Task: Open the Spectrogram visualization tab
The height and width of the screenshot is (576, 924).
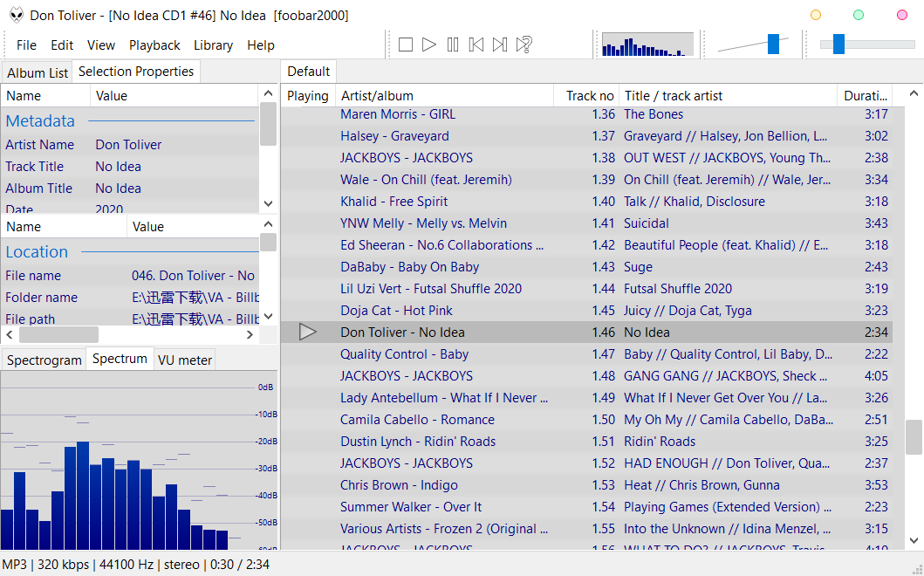Action: (44, 360)
